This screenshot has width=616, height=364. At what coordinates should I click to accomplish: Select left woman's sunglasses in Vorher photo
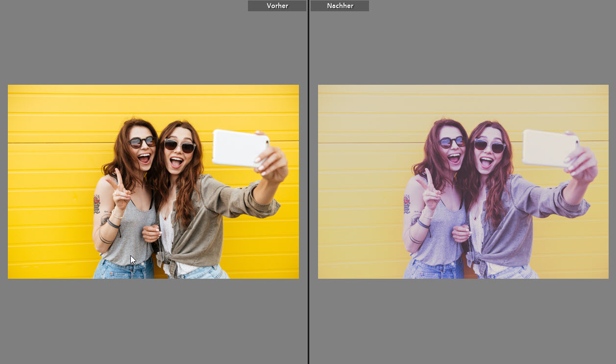142,142
